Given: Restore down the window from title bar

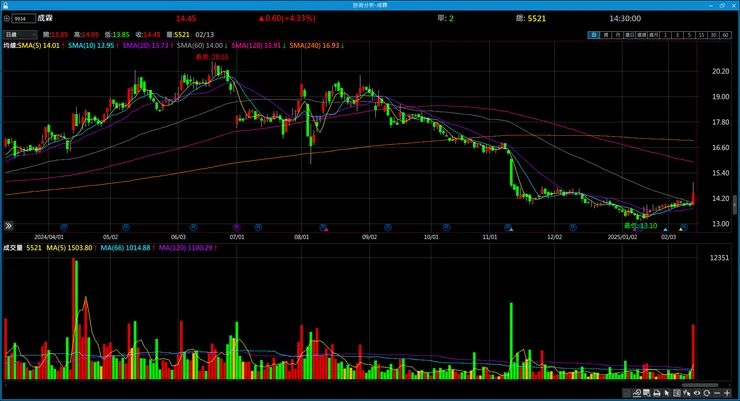Looking at the screenshot, I should pyautogui.click(x=722, y=5).
